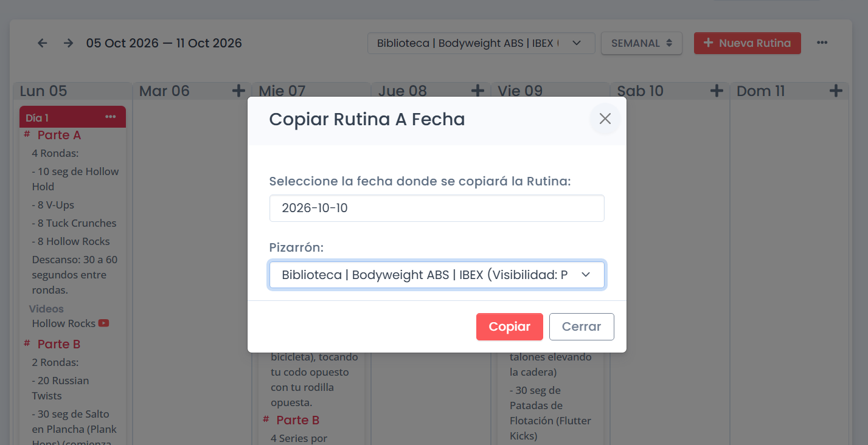Click the Vie 09 day header
This screenshot has width=868, height=445.
click(x=520, y=91)
